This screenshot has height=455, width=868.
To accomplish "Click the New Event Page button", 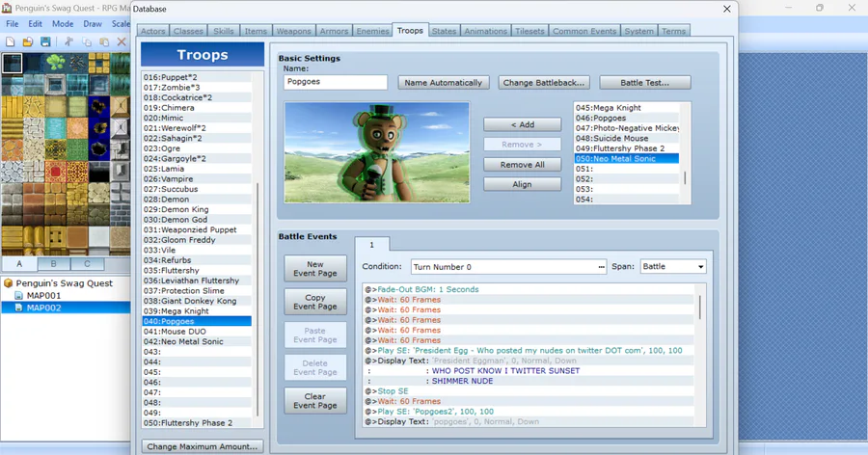I will point(315,268).
